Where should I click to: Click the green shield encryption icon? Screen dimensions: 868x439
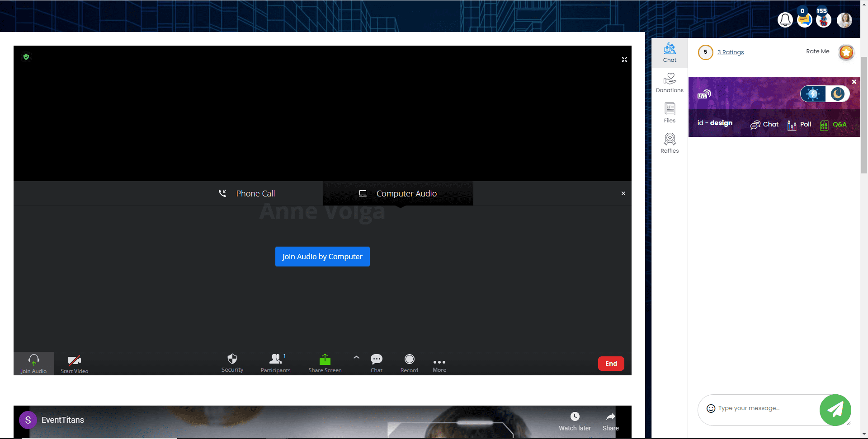click(x=26, y=57)
